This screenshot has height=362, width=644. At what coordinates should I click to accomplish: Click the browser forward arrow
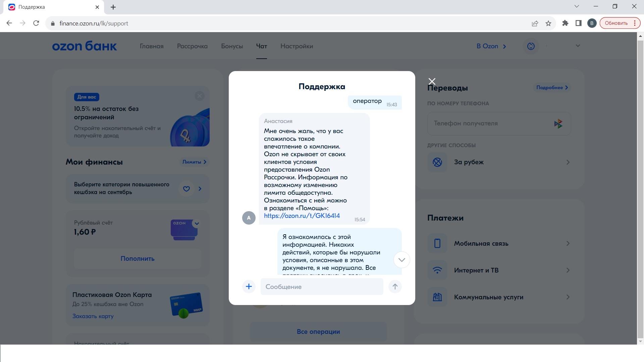23,23
